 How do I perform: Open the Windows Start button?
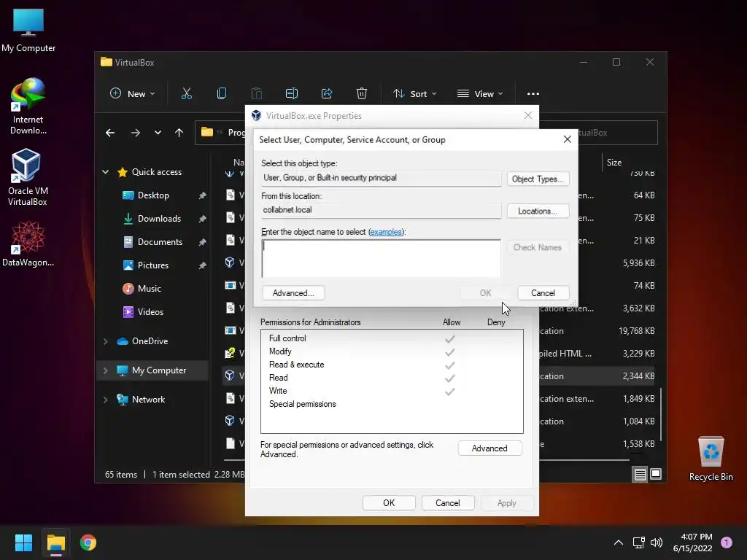[23, 542]
